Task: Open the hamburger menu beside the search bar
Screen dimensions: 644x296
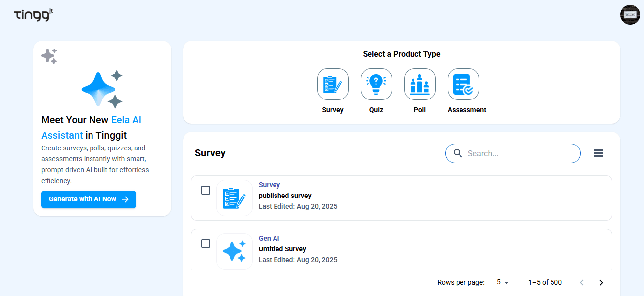Action: tap(598, 153)
